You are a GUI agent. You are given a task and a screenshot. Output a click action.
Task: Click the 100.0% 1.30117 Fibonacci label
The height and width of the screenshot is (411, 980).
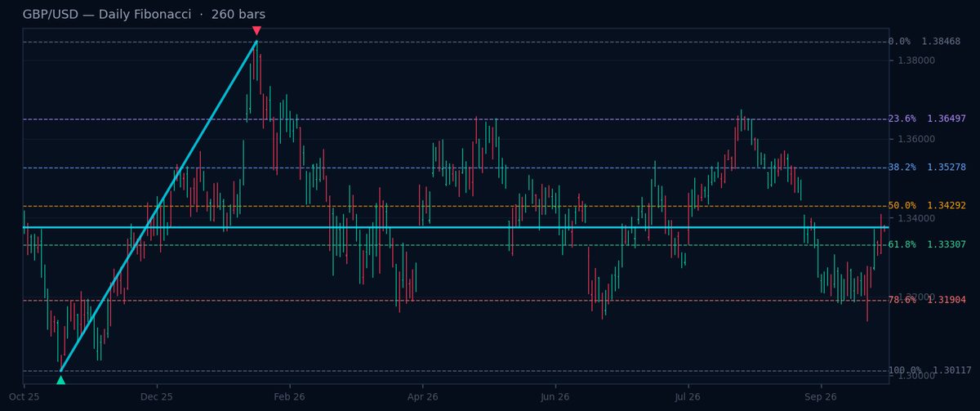coord(929,370)
